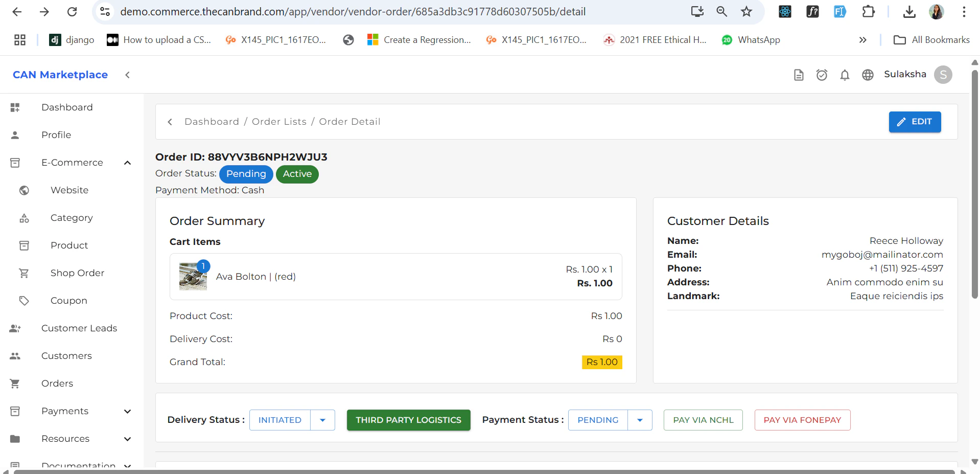
Task: Reload the page
Action: click(72, 11)
